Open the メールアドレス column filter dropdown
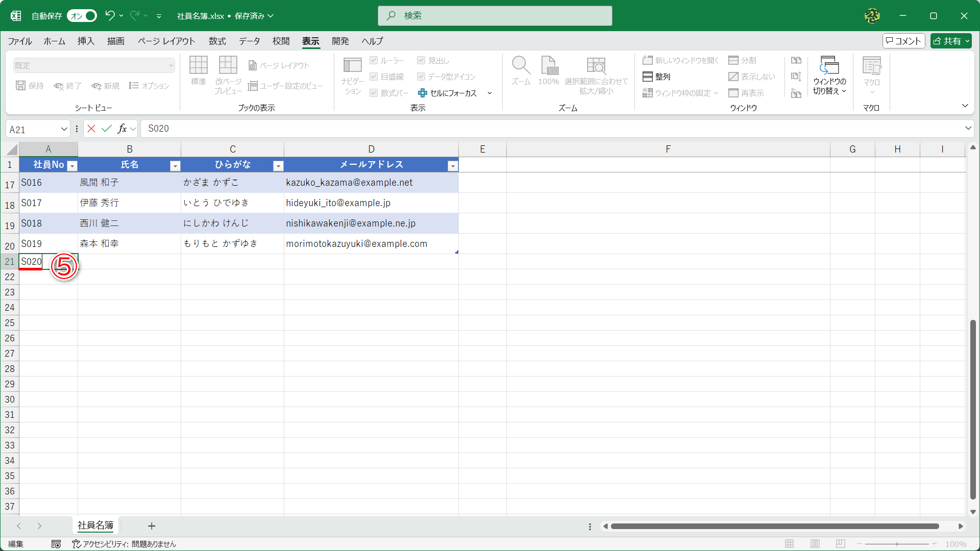 452,166
